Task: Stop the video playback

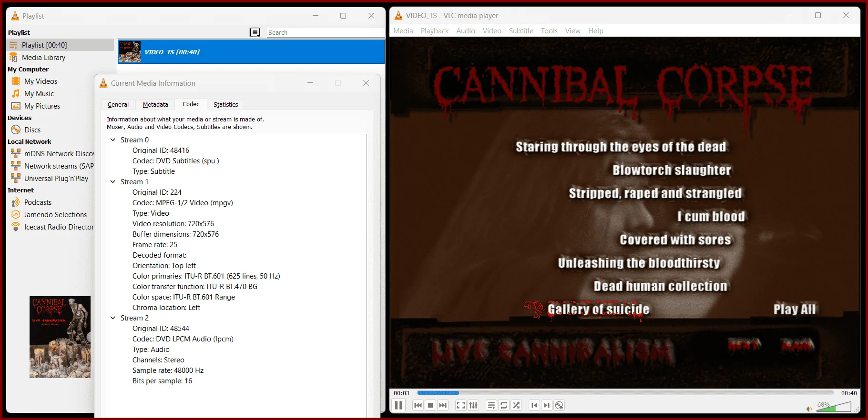Action: pyautogui.click(x=430, y=405)
